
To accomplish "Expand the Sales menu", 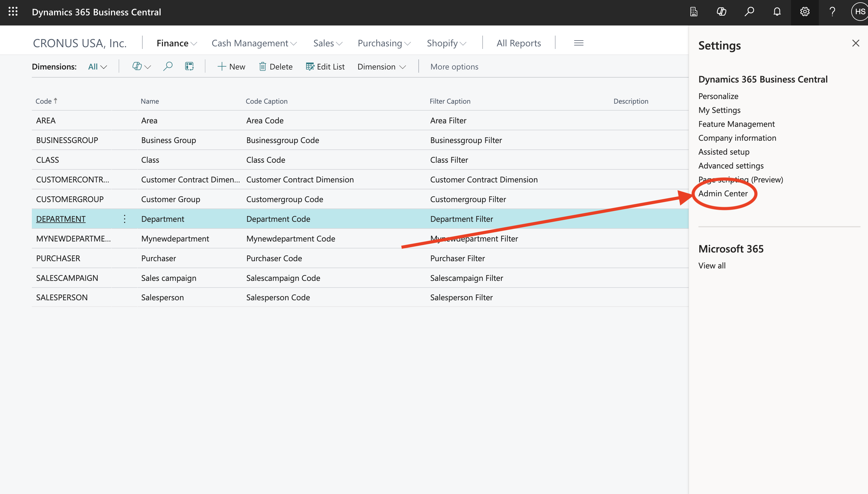I will tap(328, 43).
